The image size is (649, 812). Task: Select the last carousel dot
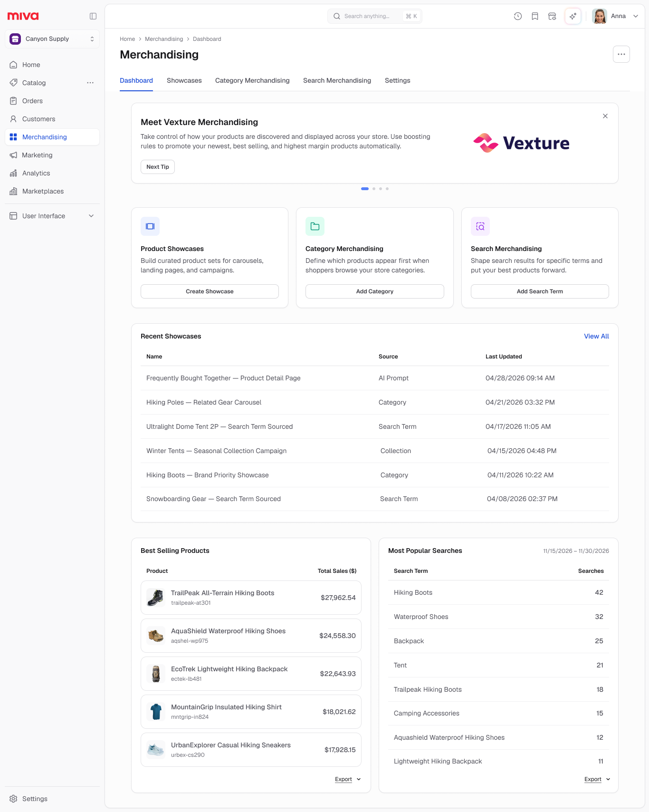point(387,189)
